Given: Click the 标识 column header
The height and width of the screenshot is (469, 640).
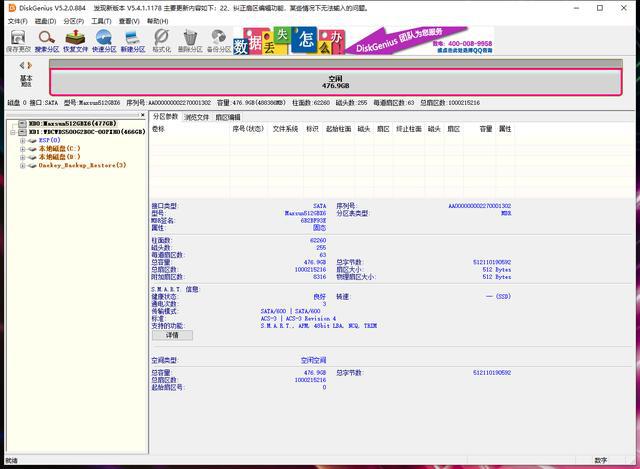Looking at the screenshot, I should [x=312, y=129].
